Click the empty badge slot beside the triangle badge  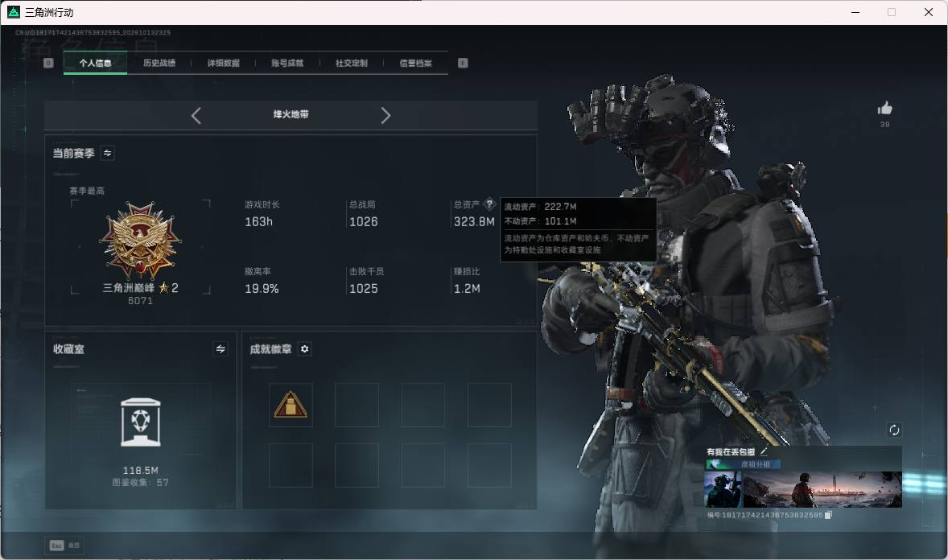pos(357,405)
